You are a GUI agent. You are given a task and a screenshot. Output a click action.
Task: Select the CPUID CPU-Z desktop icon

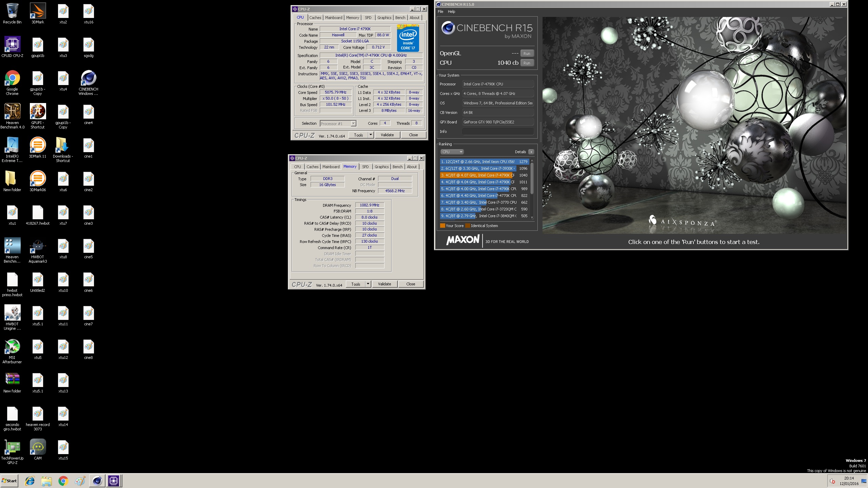[x=12, y=47]
